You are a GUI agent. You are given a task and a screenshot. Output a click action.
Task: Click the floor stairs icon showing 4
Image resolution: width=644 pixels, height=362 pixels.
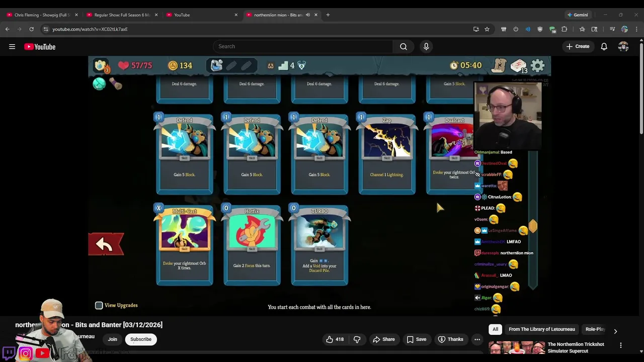[x=287, y=65]
